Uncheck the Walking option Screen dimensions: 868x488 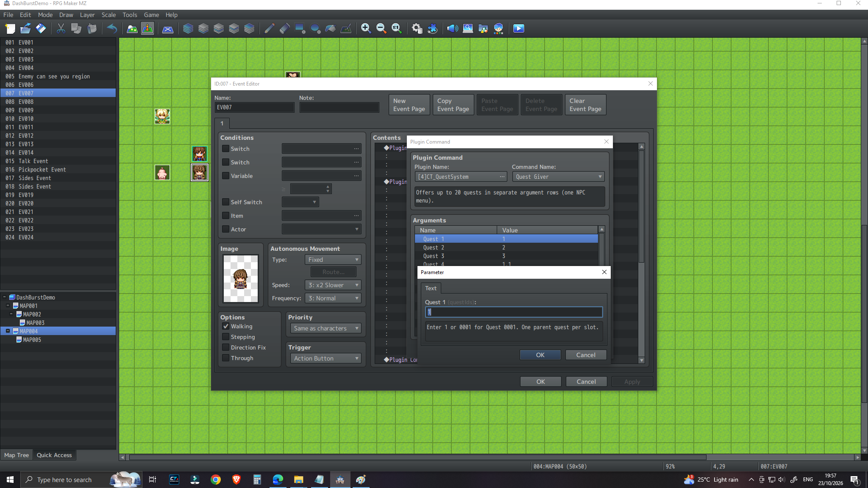(226, 326)
